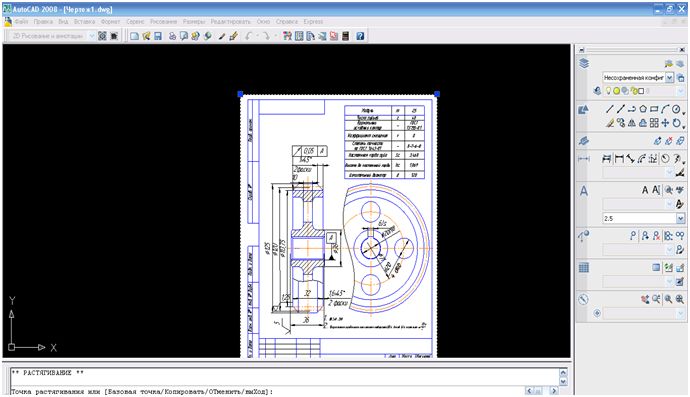The height and width of the screenshot is (397, 690).
Task: Click the top-left blue grip on drawing
Action: 240,94
